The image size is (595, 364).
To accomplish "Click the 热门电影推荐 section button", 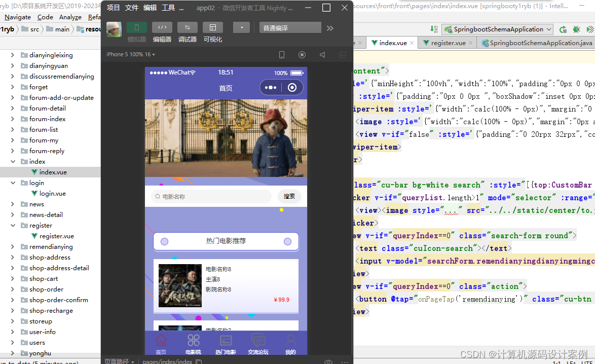I will tap(226, 241).
